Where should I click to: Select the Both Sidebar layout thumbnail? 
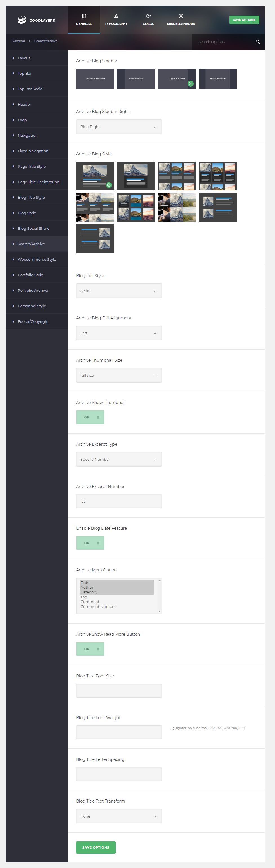pyautogui.click(x=218, y=78)
